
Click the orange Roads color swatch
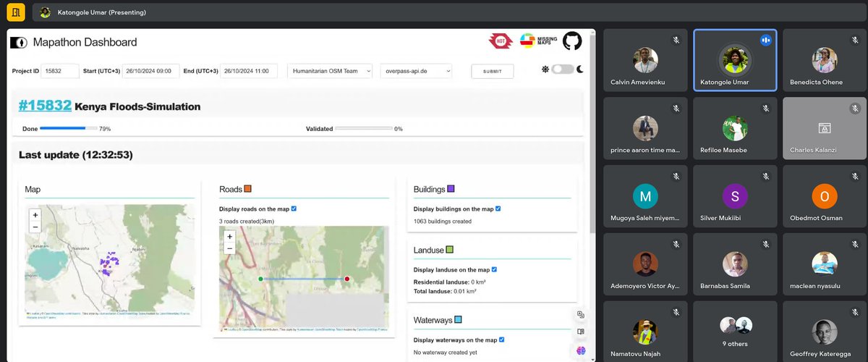click(x=248, y=189)
